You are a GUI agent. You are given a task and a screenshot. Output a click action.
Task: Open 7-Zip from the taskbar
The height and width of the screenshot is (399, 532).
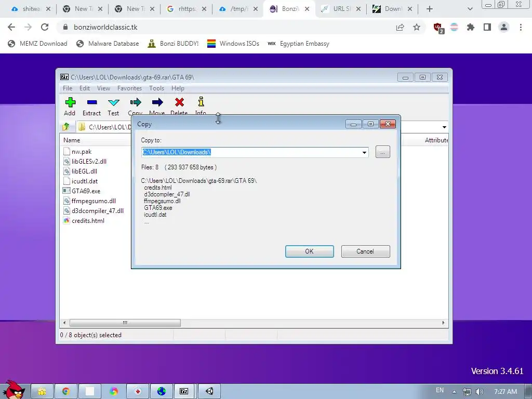coord(184,391)
